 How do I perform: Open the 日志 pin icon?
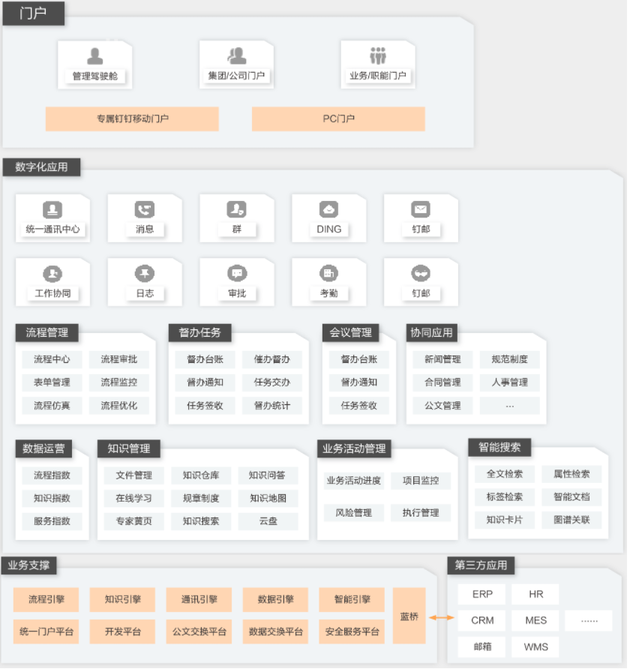[145, 274]
